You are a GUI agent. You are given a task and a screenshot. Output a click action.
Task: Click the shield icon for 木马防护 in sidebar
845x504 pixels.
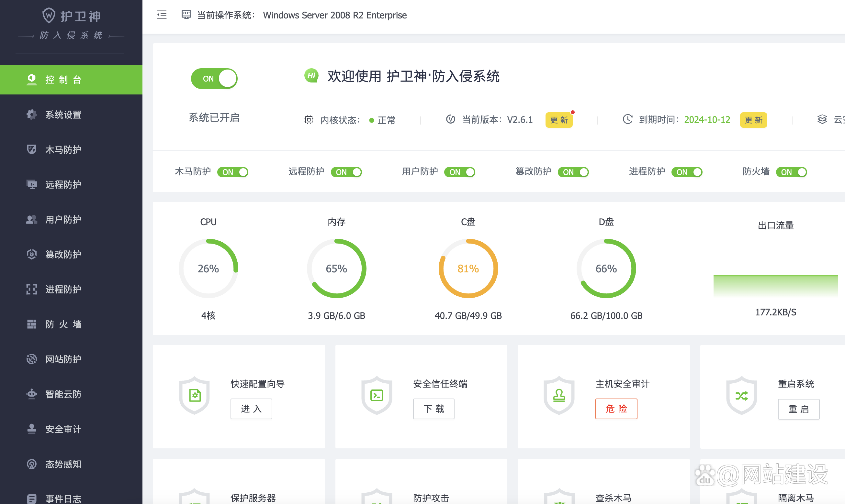32,149
